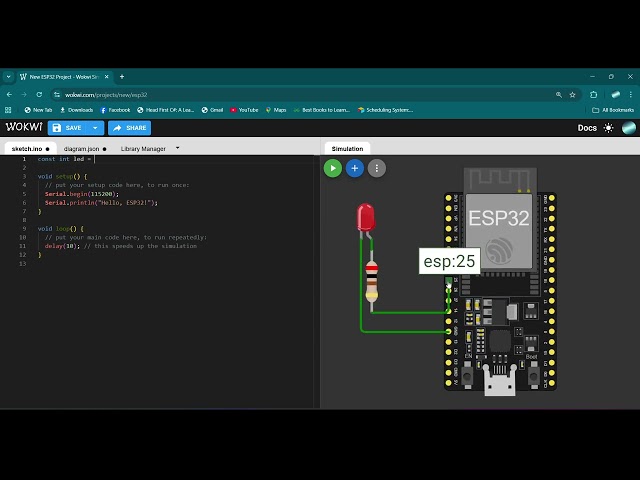Open the Gmail bookmark
Viewport: 640px width, 480px height.
point(212,110)
